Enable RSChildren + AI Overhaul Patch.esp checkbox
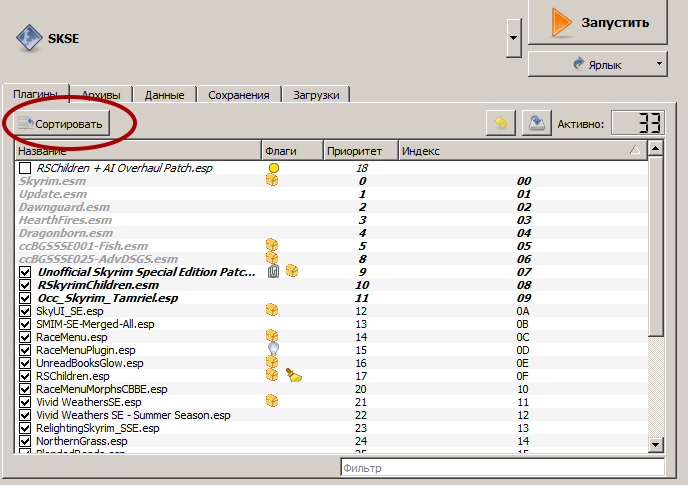Screen dimensions: 688x485 pyautogui.click(x=25, y=168)
